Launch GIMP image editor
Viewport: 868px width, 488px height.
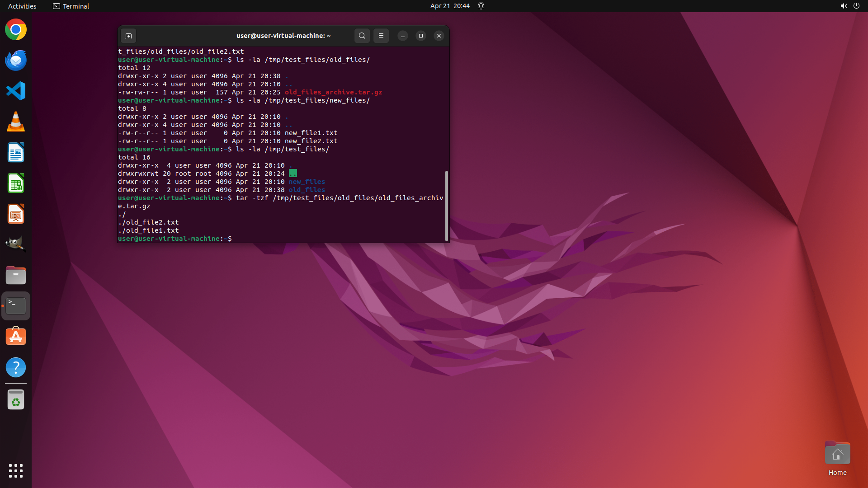coord(16,244)
